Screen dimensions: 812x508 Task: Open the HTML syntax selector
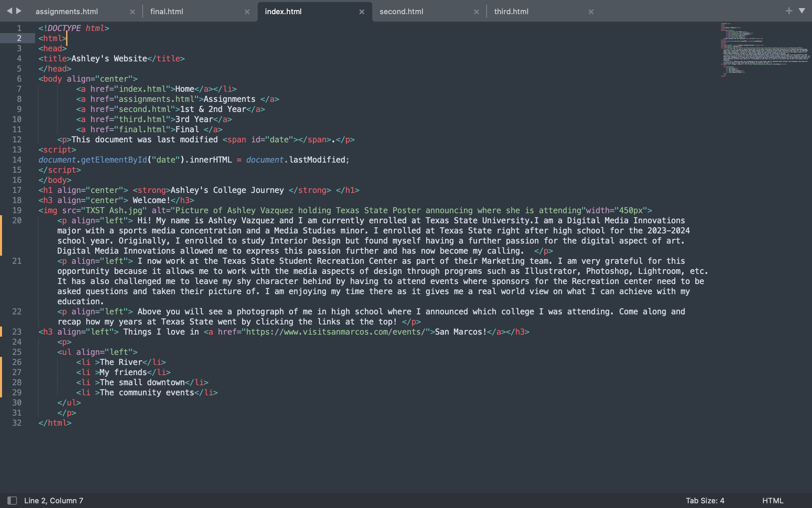point(773,501)
